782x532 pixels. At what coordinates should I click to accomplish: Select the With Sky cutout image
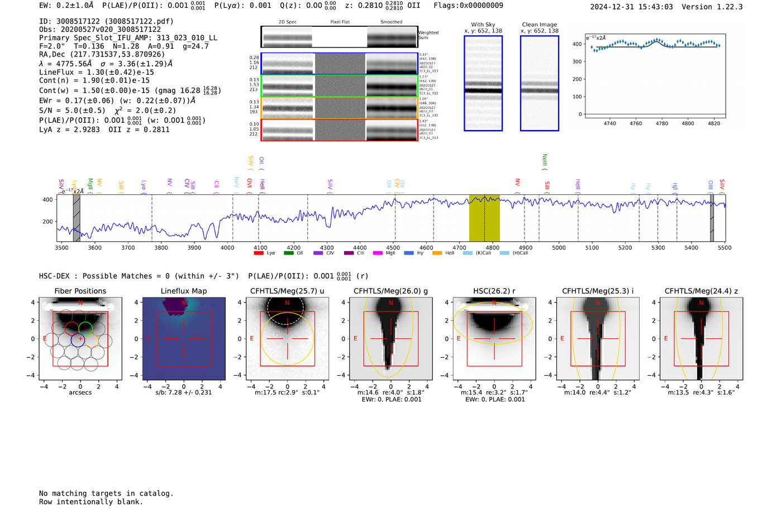click(x=483, y=83)
